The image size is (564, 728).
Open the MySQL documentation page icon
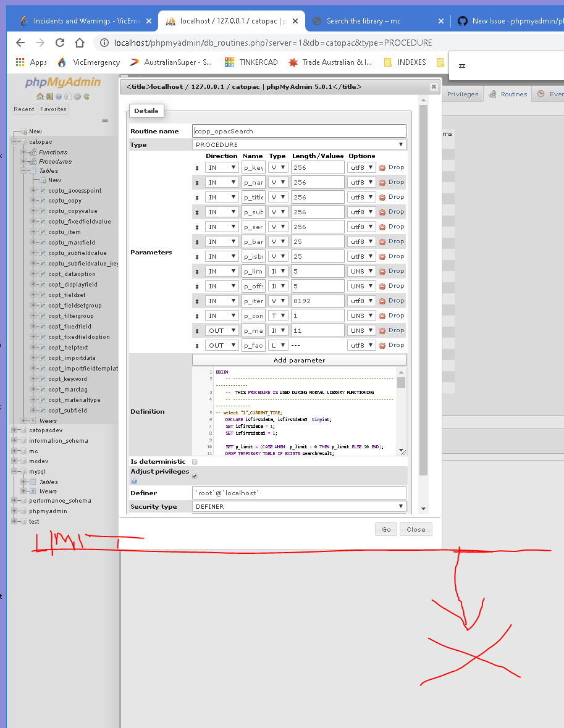[x=68, y=96]
